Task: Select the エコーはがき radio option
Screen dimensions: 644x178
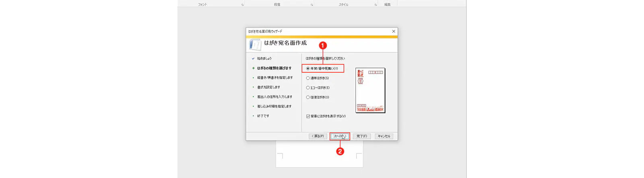Action: (x=308, y=88)
